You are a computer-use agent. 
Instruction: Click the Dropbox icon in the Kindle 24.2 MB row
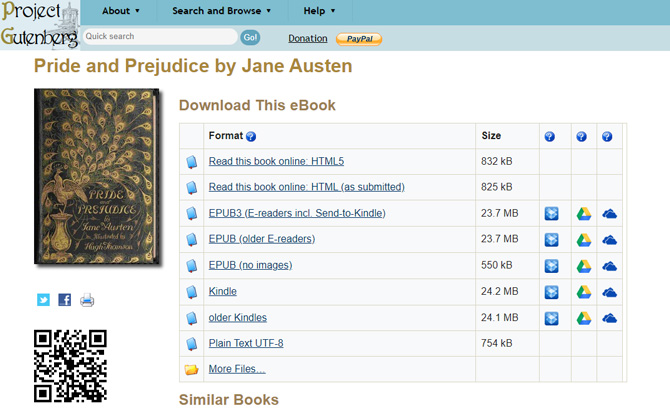click(551, 292)
